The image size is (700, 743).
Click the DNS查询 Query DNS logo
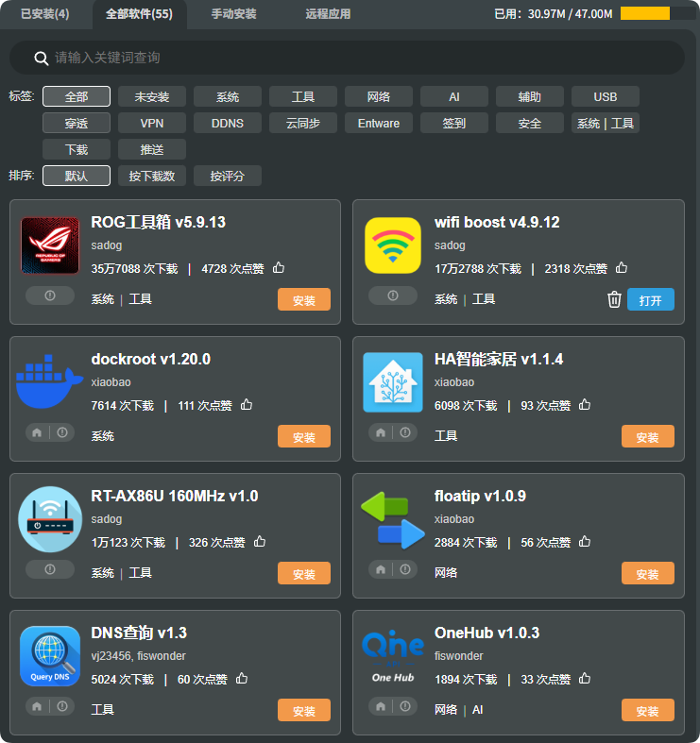click(50, 656)
